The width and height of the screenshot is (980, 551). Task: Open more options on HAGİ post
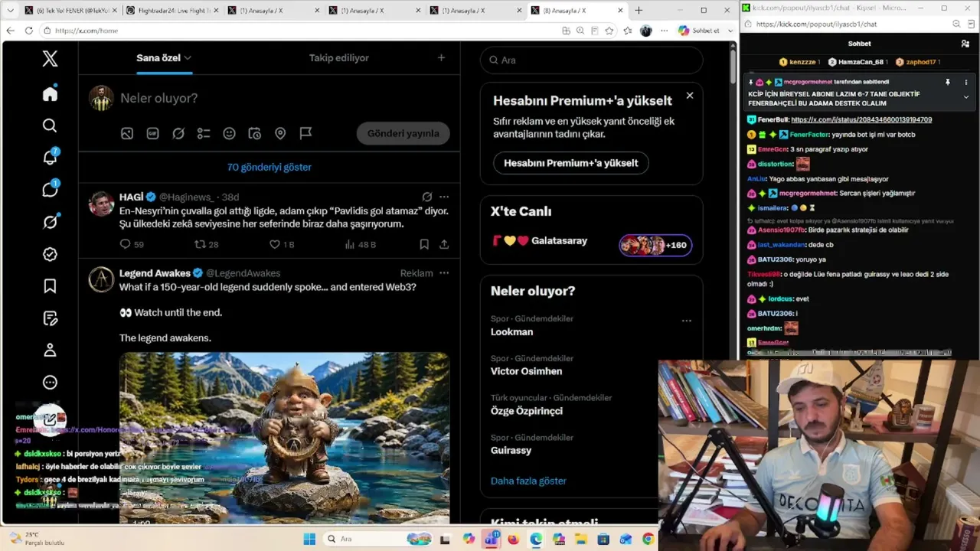(444, 197)
